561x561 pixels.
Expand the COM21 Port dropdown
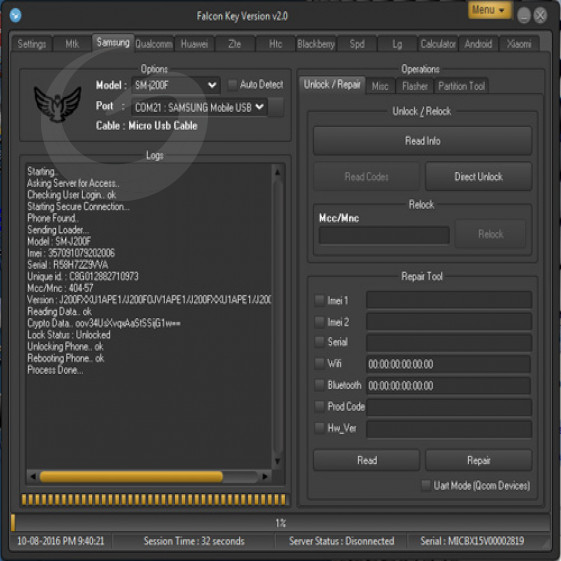(x=199, y=107)
